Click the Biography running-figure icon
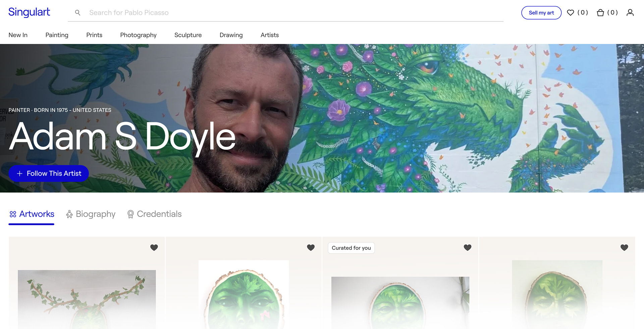 click(69, 214)
